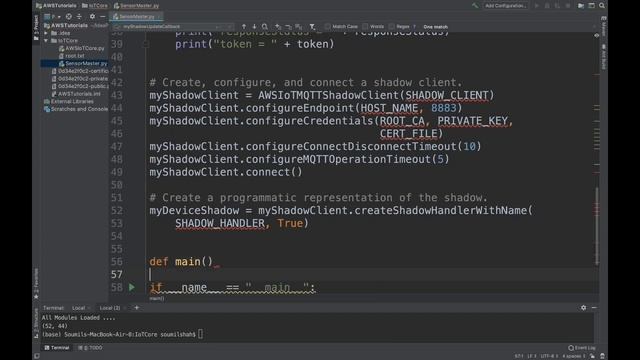The width and height of the screenshot is (640, 360).
Task: Click the unselect occurrence icon in find bar
Action: (288, 27)
